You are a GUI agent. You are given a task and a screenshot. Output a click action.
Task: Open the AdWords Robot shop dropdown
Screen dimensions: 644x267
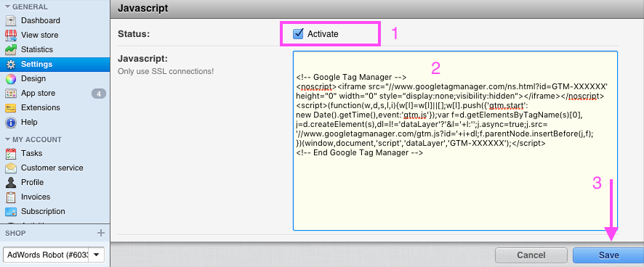[53, 255]
